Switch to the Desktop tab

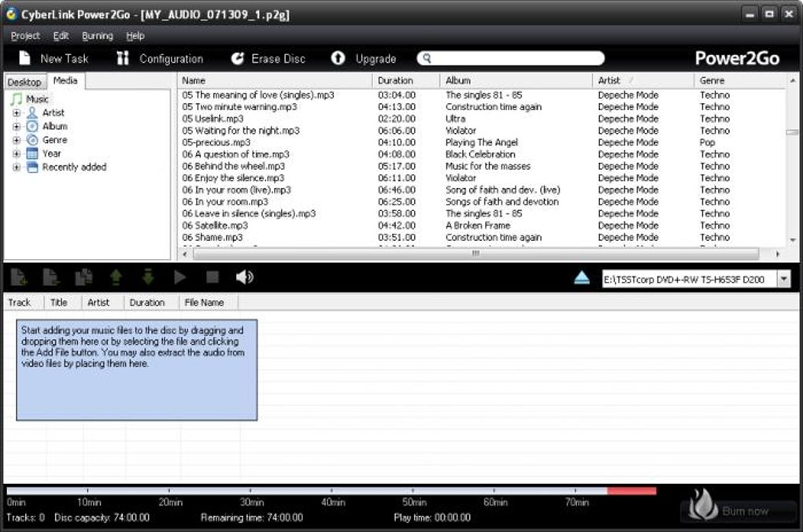[24, 82]
